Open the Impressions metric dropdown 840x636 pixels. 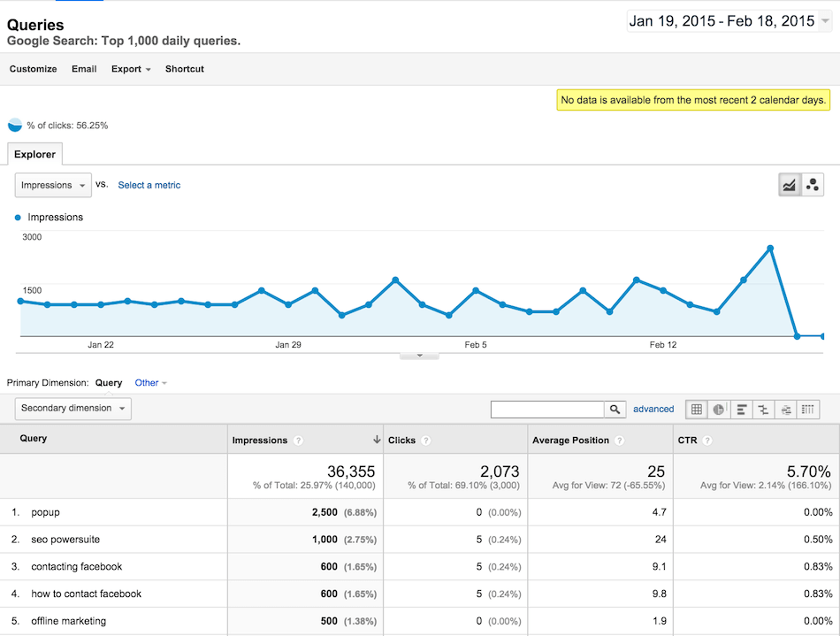pyautogui.click(x=53, y=185)
